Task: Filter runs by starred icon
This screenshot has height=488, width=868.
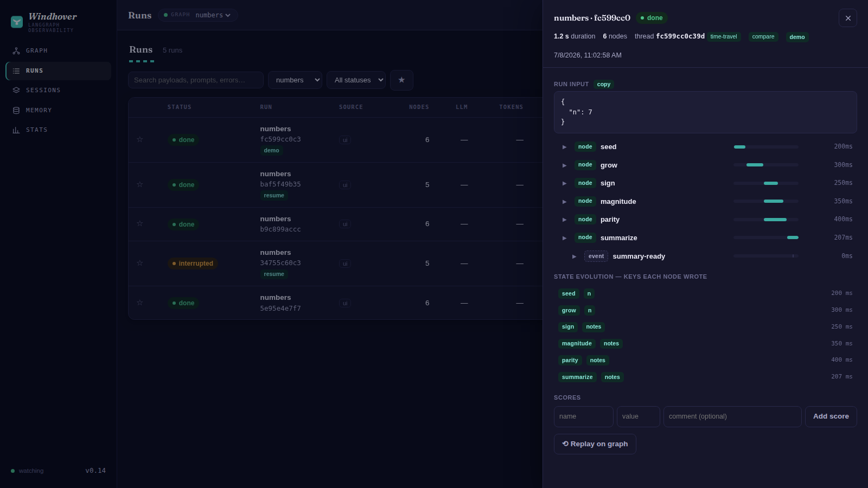Action: 401,80
